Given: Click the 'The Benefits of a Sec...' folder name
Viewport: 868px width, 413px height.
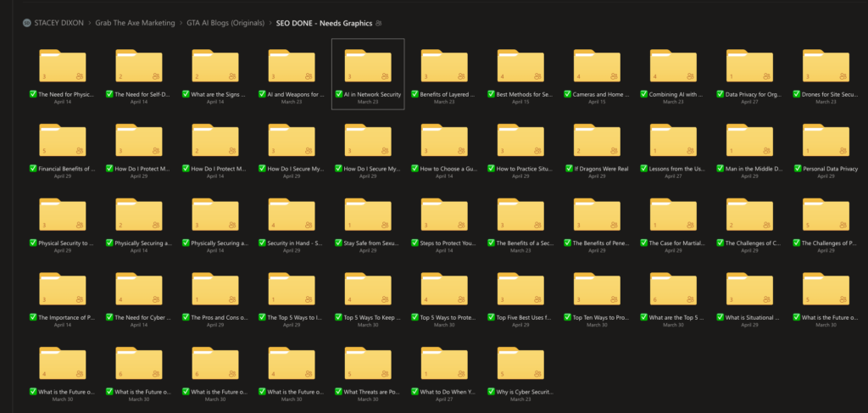Looking at the screenshot, I should (525, 243).
